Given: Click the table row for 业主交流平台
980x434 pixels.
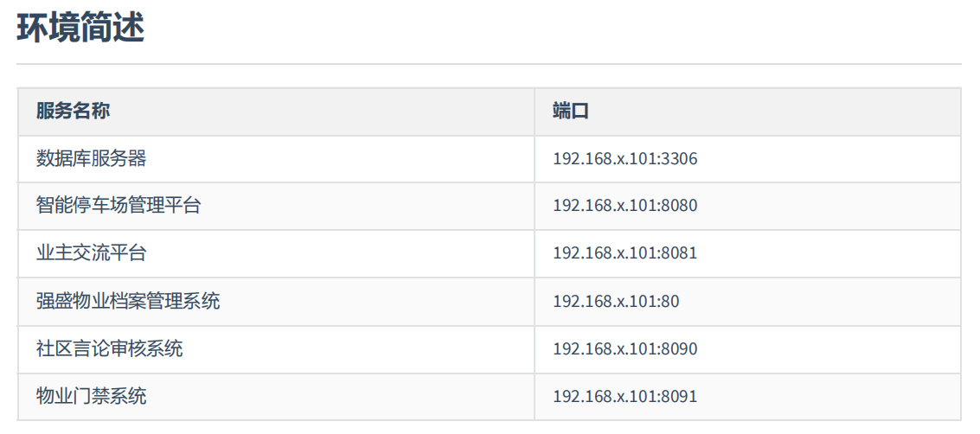Looking at the screenshot, I should click(346, 253).
